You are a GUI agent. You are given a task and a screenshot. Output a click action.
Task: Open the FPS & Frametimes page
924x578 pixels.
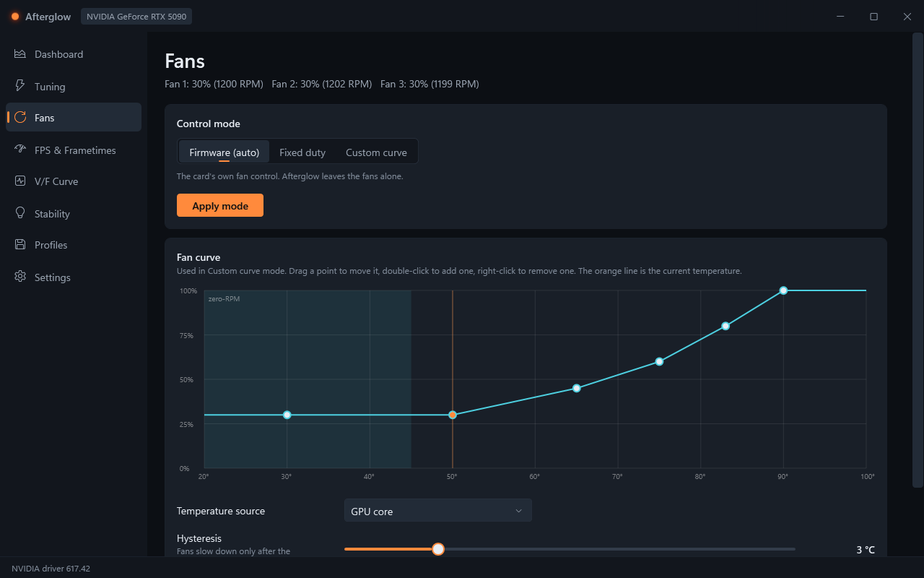coord(74,150)
